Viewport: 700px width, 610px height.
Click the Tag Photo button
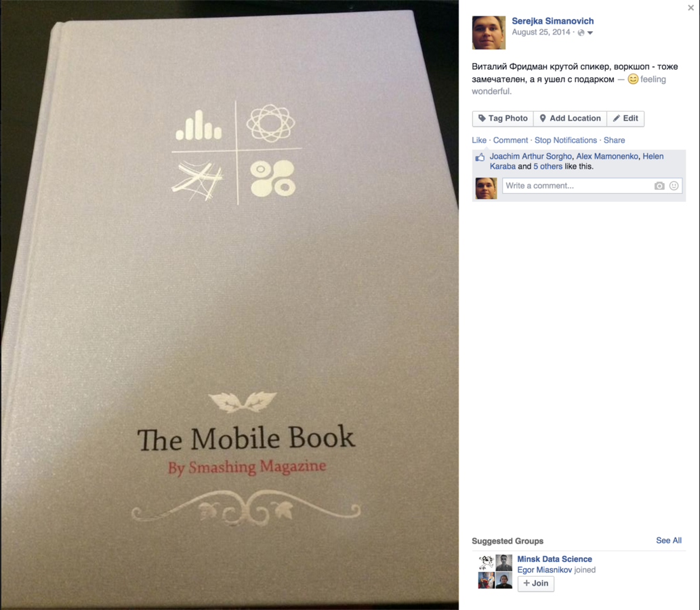503,119
